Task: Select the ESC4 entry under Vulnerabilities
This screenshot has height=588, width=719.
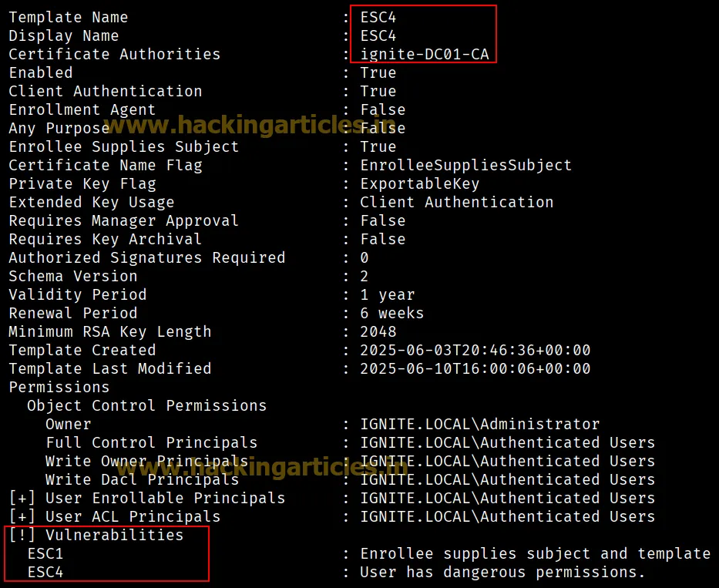Action: tap(45, 572)
